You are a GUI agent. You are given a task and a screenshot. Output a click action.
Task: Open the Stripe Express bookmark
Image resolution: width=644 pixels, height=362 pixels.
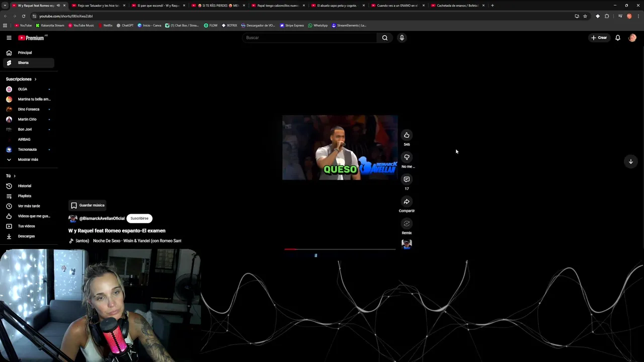point(292,25)
